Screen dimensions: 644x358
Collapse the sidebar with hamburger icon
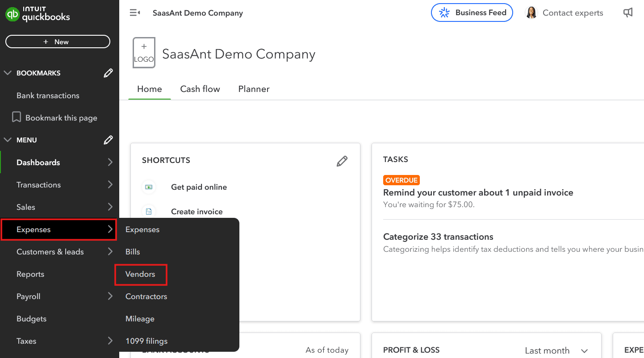tap(135, 13)
